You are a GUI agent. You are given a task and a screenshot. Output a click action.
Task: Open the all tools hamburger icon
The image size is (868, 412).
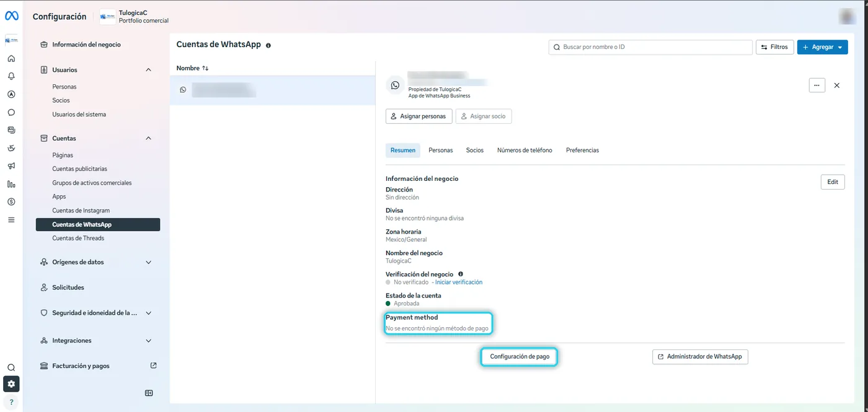[11, 219]
